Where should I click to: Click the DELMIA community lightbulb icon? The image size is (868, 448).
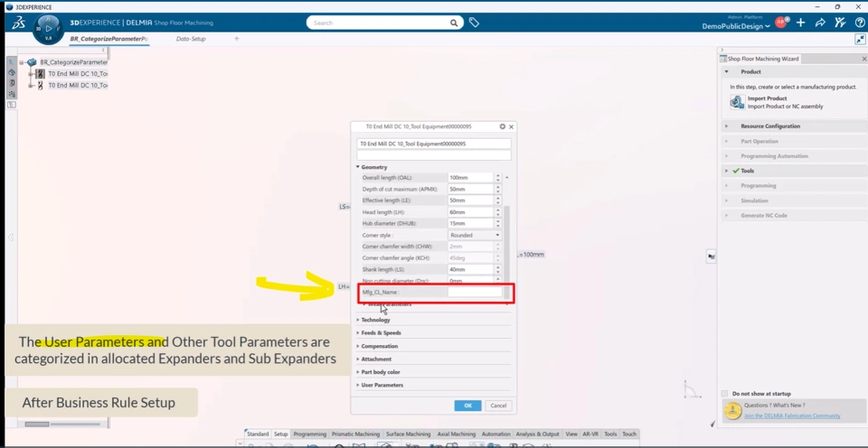point(733,410)
